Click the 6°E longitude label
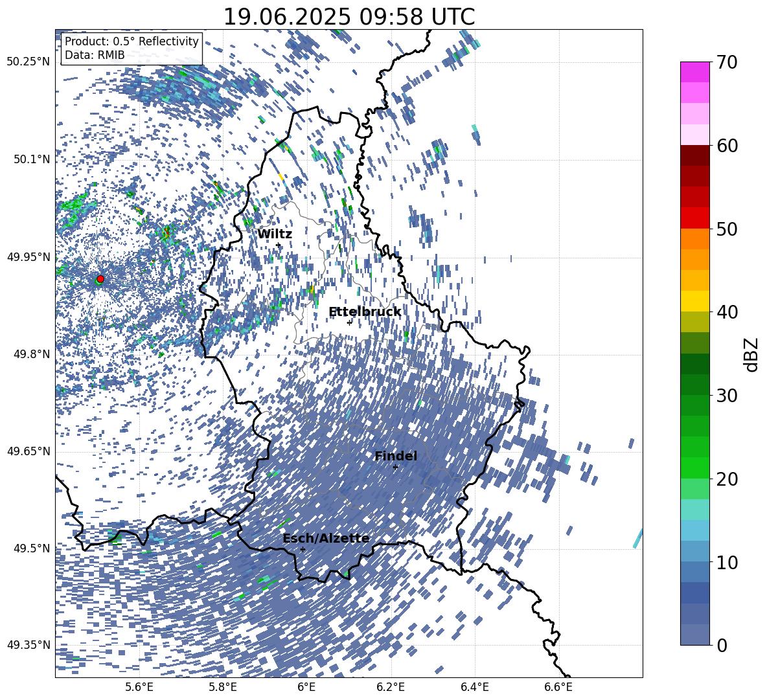Image resolution: width=767 pixels, height=700 pixels. pos(306,688)
